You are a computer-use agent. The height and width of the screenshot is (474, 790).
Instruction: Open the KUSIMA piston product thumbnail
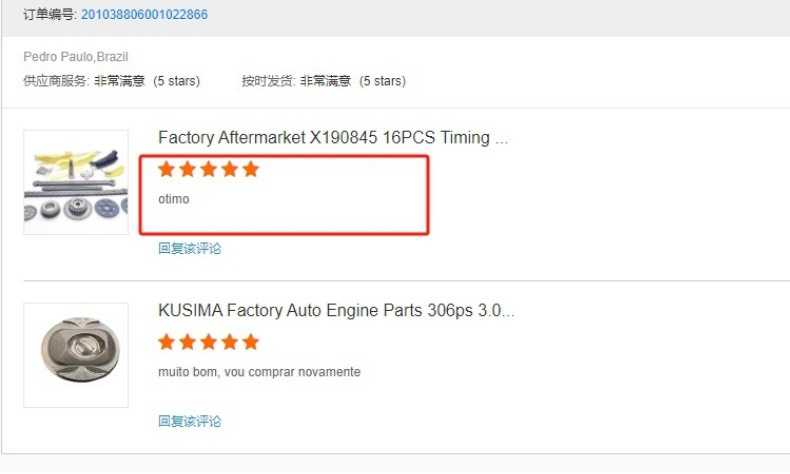(x=76, y=355)
